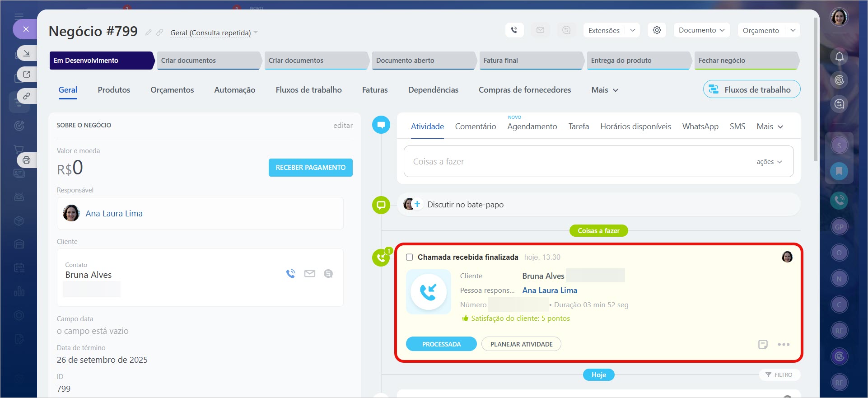
Task: Open three-dot menu on call activity
Action: (x=784, y=344)
